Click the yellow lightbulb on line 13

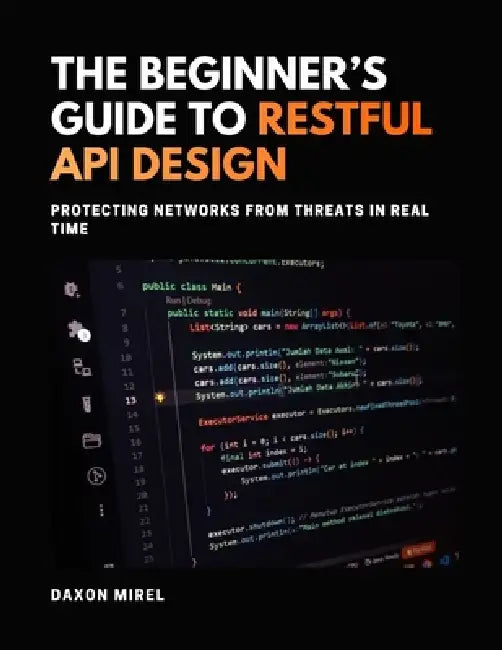159,398
